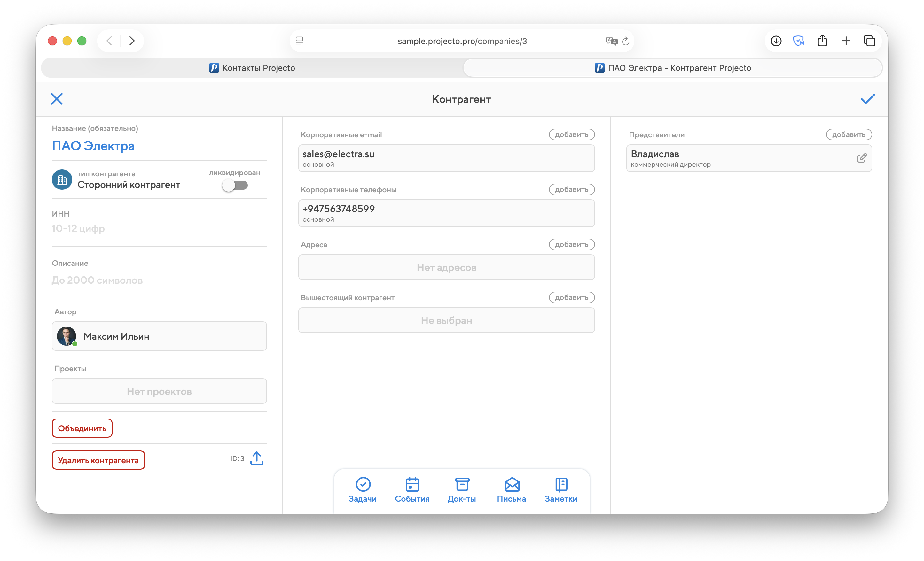Click the share upload icon beside ID: 3
Viewport: 924px width, 561px height.
[256, 458]
